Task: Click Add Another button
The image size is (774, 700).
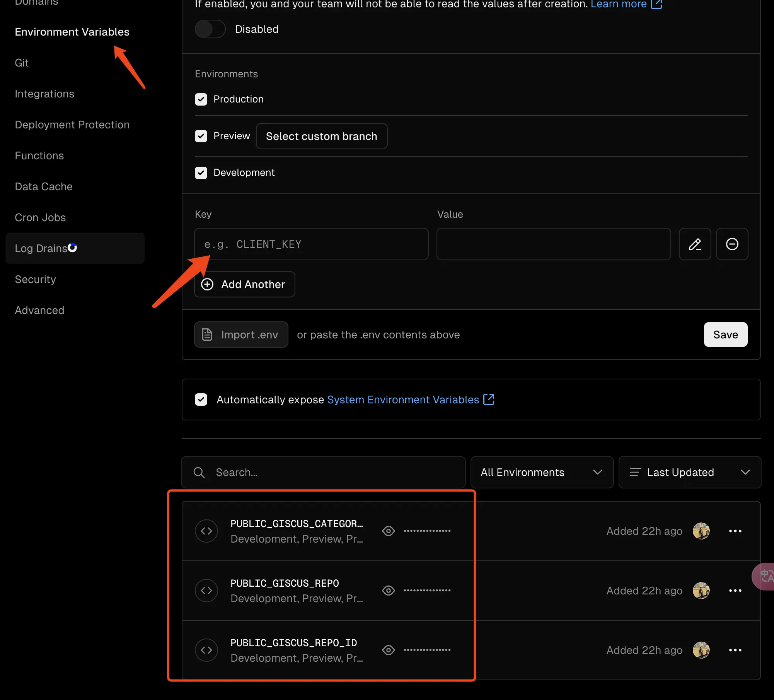Action: pyautogui.click(x=245, y=284)
